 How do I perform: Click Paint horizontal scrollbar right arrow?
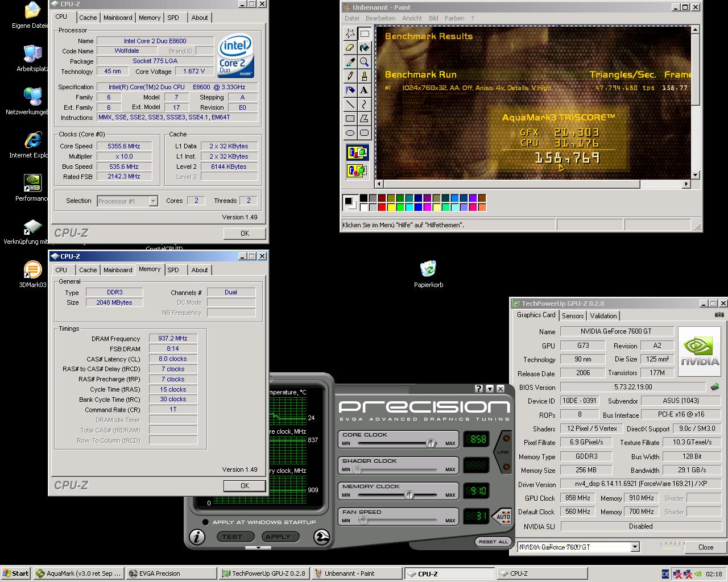[x=686, y=184]
